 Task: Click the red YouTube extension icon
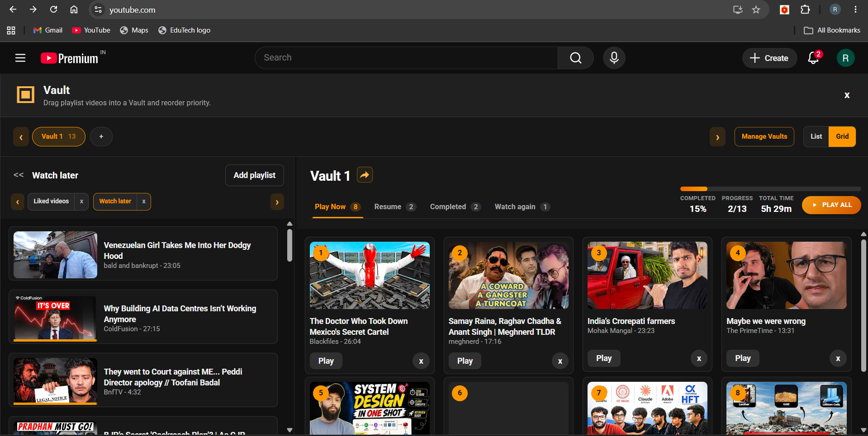coord(784,9)
